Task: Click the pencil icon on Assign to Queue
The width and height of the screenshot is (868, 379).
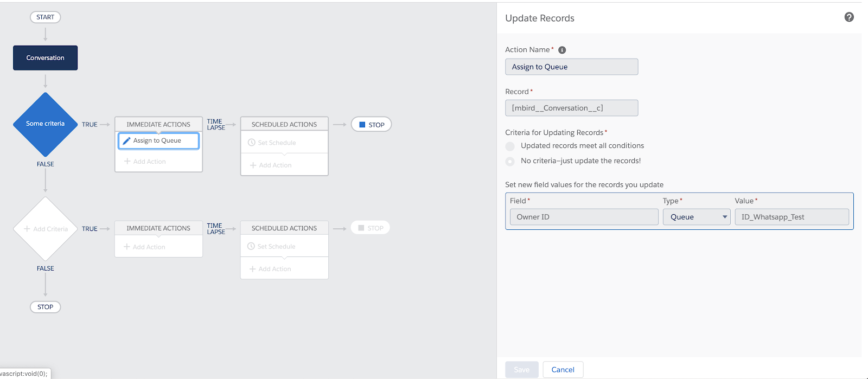Action: click(x=126, y=141)
